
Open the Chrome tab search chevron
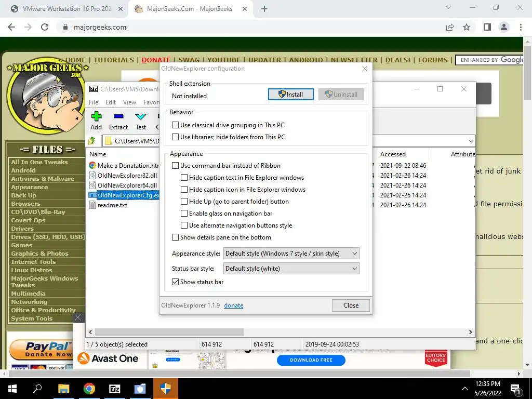(x=448, y=7)
